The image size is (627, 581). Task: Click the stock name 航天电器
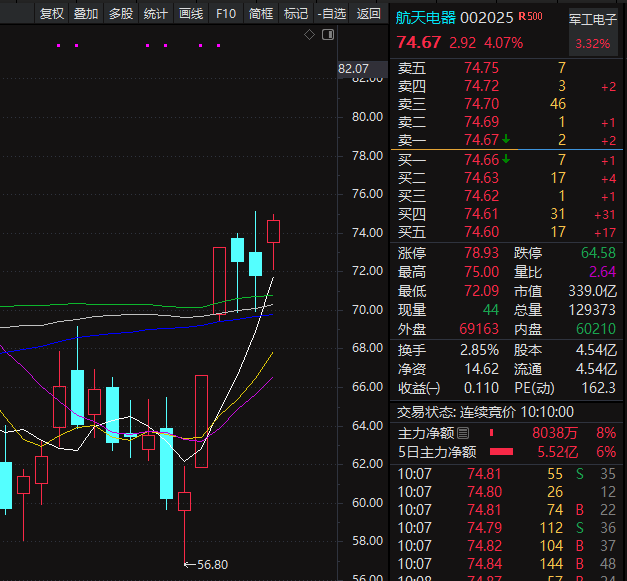click(425, 18)
